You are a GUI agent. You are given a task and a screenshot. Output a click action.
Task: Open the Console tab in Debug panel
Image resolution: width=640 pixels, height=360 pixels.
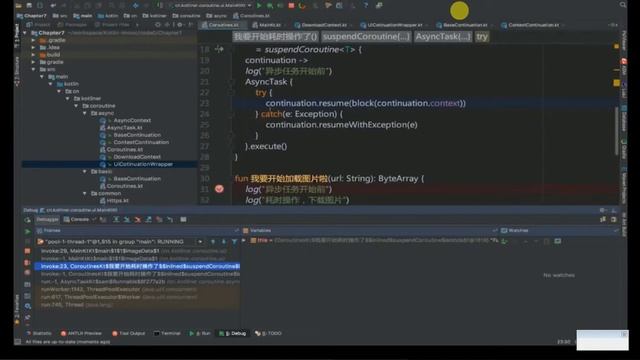pos(77,220)
